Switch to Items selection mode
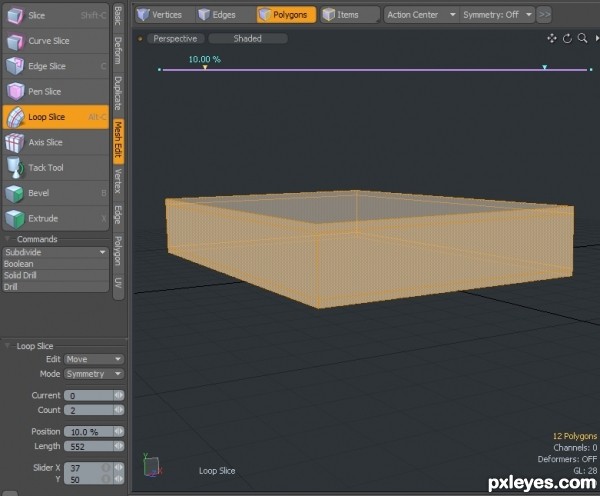The height and width of the screenshot is (496, 600). 350,15
